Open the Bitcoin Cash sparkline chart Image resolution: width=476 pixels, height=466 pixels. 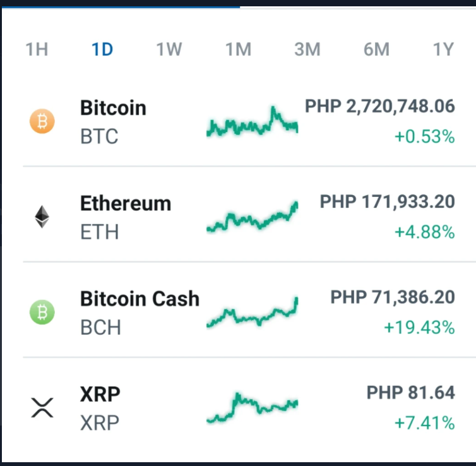click(252, 312)
